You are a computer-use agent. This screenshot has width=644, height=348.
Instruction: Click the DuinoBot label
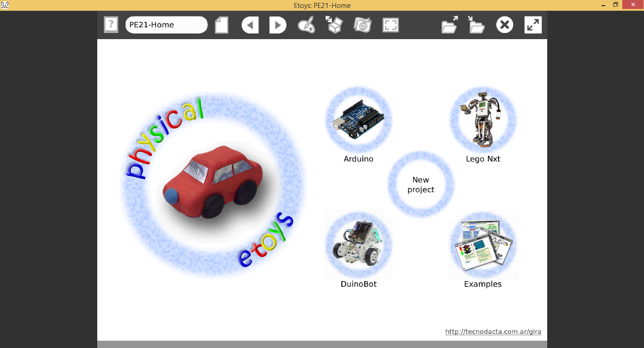pos(359,284)
